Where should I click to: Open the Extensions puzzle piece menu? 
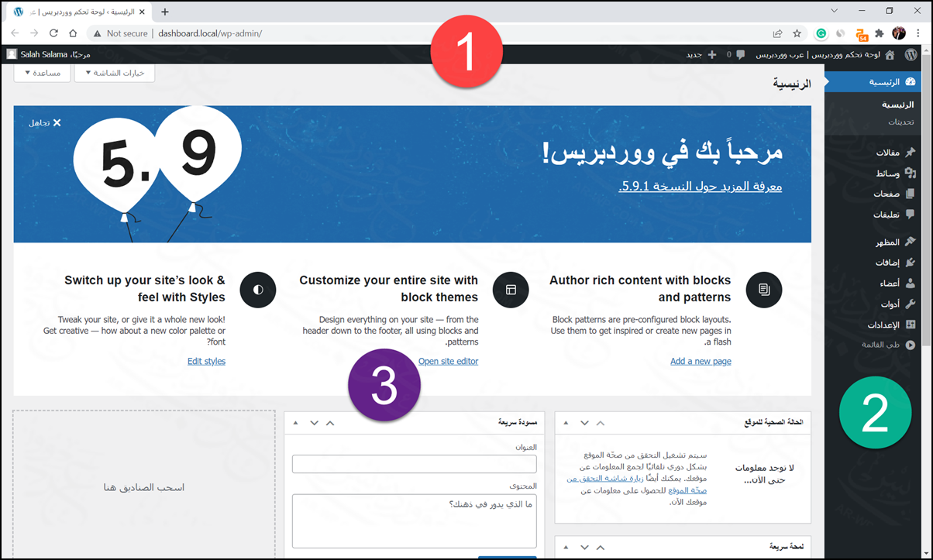tap(880, 33)
